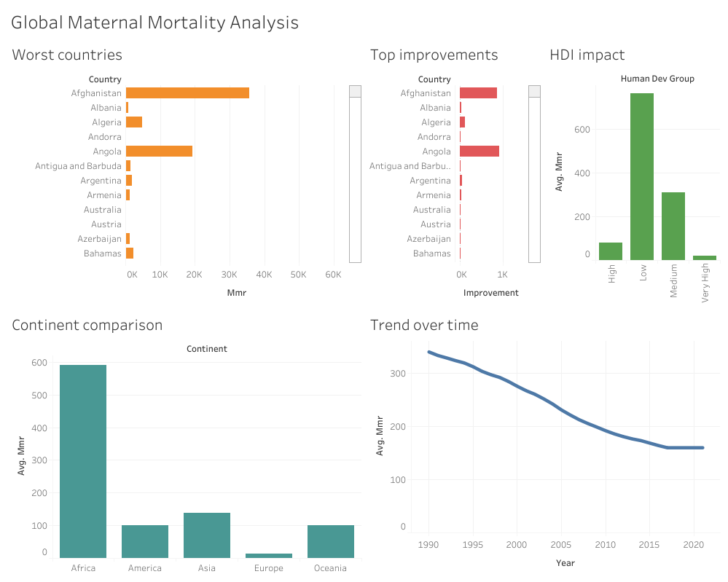This screenshot has height=582, width=728.
Task: Click 'Albania' label in Worst countries list
Action: pyautogui.click(x=106, y=108)
